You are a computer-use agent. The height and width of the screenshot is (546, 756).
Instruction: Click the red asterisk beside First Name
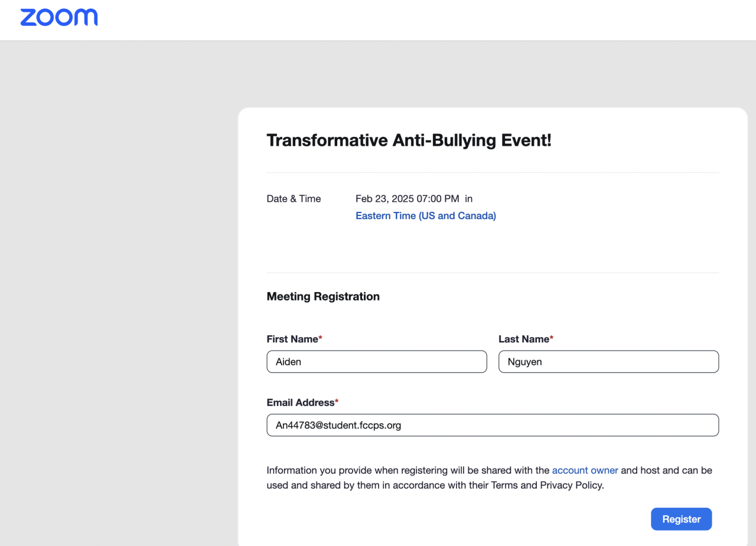321,339
